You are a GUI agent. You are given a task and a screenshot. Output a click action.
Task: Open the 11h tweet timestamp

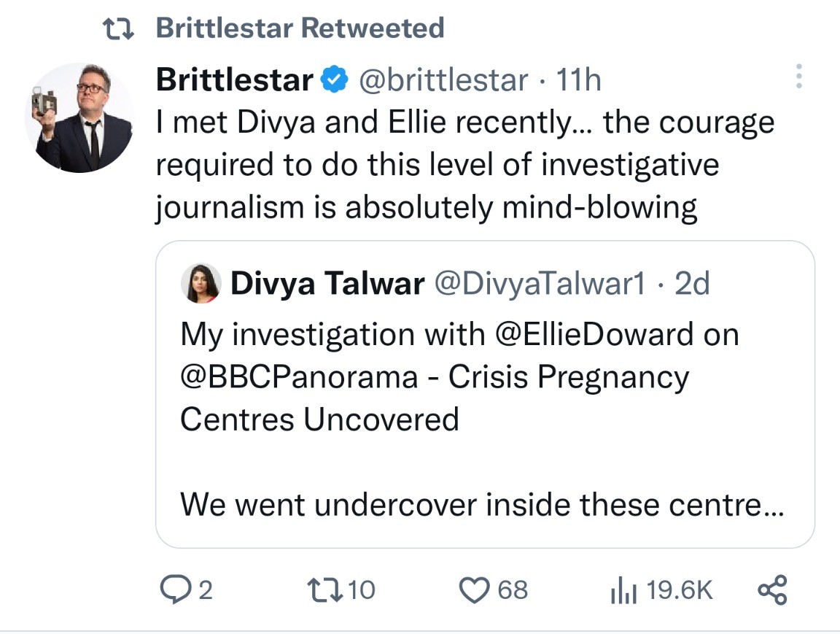(x=578, y=80)
